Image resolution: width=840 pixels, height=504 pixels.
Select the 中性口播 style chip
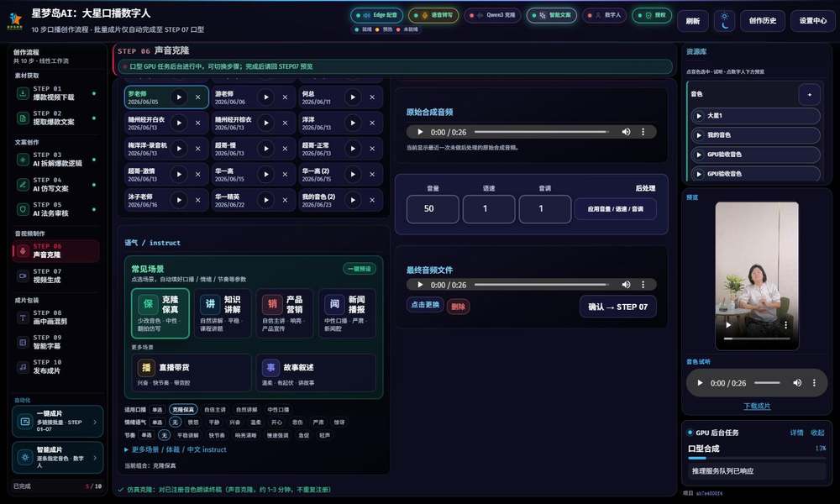tap(278, 410)
